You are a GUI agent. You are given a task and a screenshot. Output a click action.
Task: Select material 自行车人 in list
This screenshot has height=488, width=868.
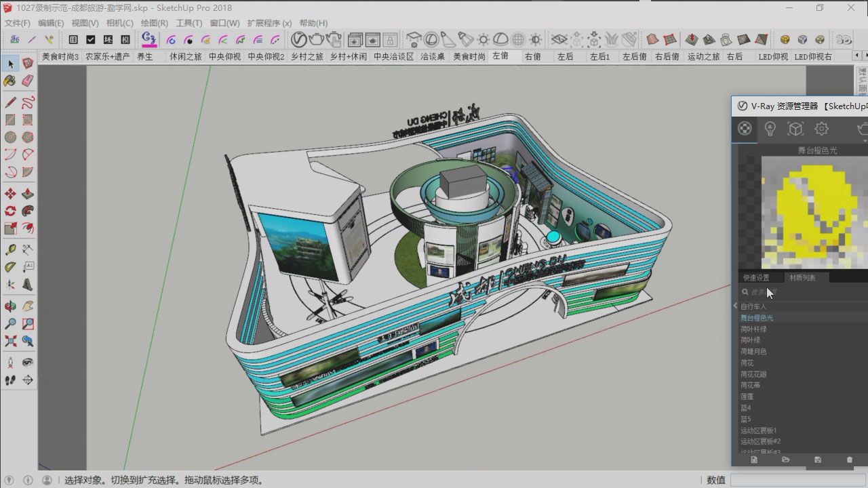tap(753, 306)
